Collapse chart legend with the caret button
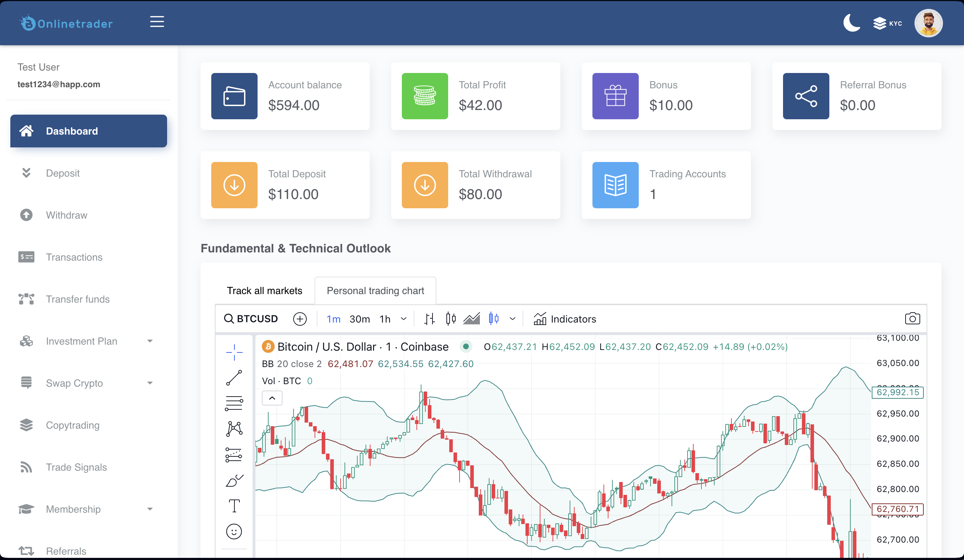This screenshot has width=964, height=560. pyautogui.click(x=272, y=398)
